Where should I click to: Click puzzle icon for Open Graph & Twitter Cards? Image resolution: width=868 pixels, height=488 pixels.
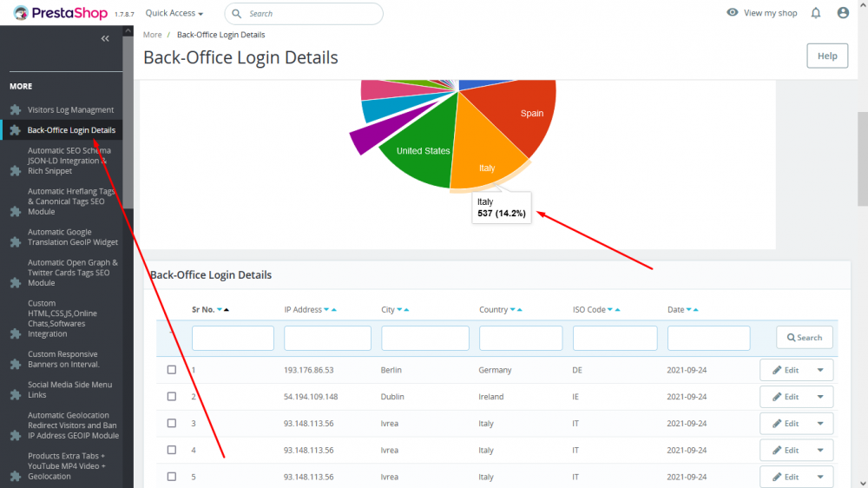point(16,282)
